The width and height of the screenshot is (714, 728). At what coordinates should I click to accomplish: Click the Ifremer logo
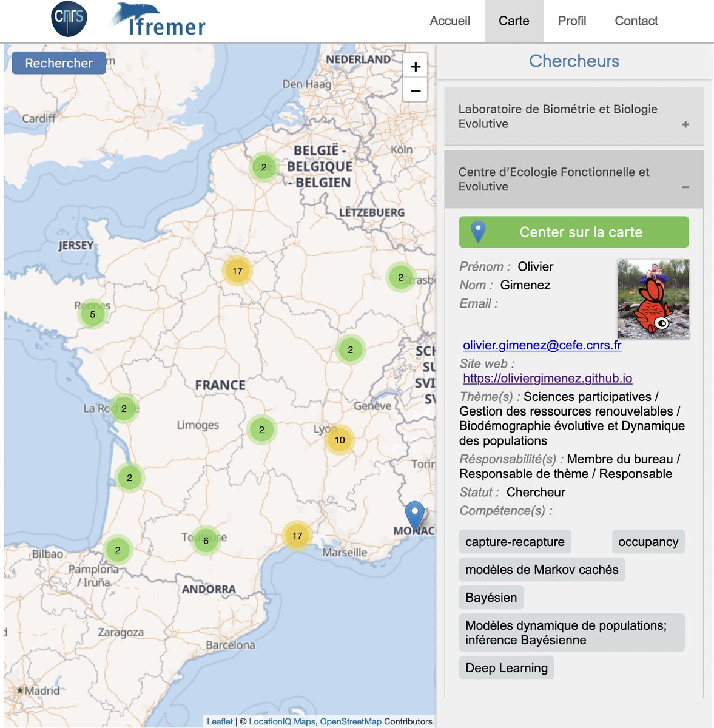click(x=157, y=19)
